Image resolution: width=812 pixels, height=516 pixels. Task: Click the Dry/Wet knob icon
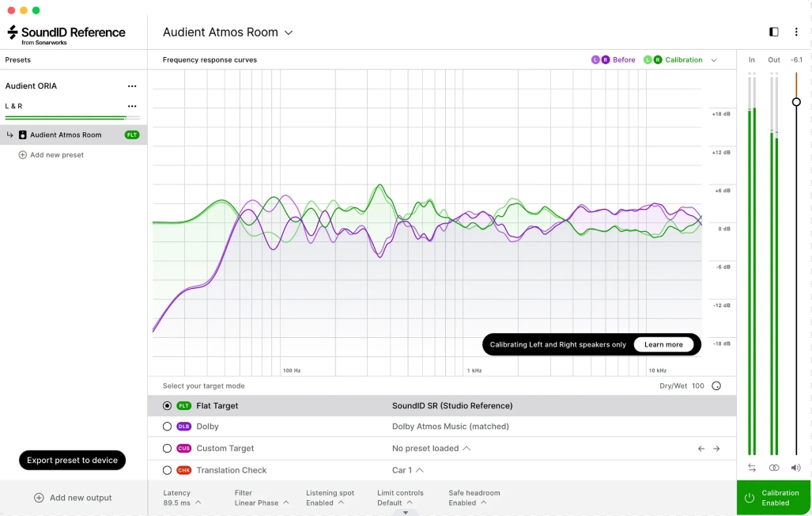pos(716,386)
